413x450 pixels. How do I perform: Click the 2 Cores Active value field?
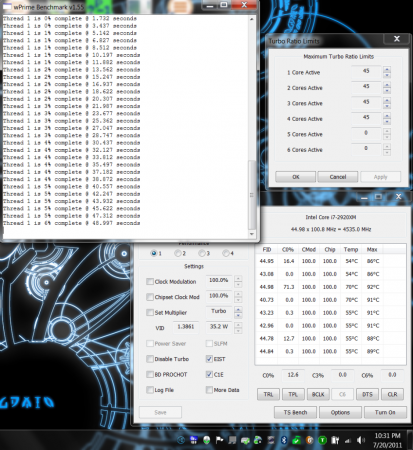[x=366, y=87]
